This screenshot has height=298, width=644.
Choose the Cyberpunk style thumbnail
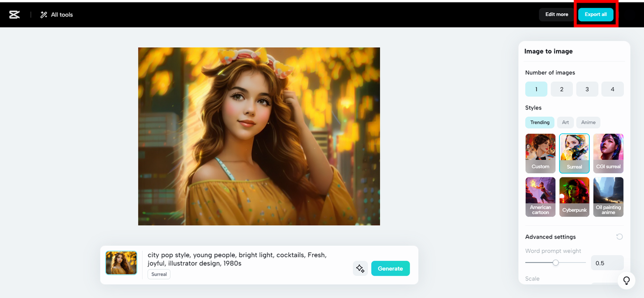click(574, 196)
